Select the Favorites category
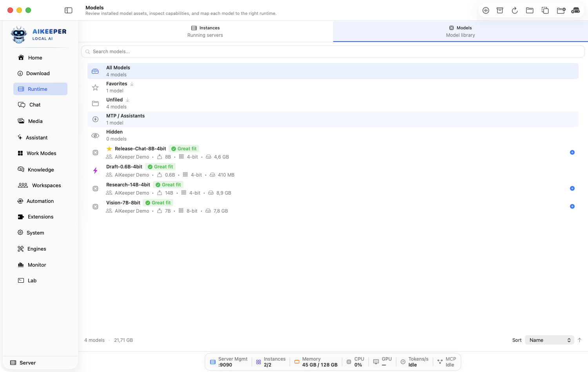The image size is (588, 372). [333, 87]
